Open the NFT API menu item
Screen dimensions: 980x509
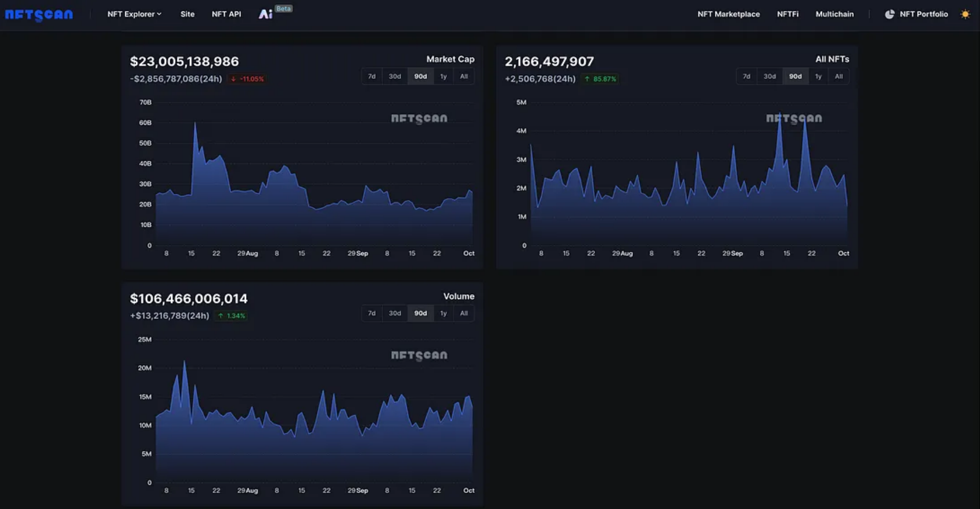tap(226, 14)
